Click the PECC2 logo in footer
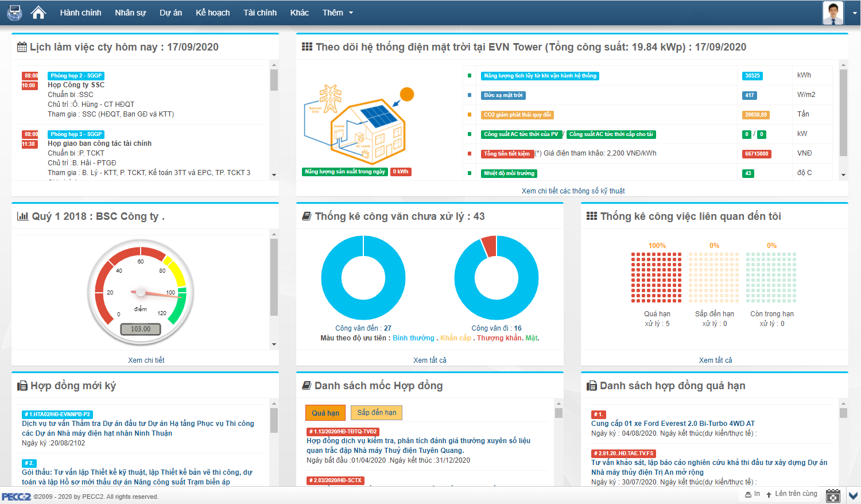 pos(16,497)
